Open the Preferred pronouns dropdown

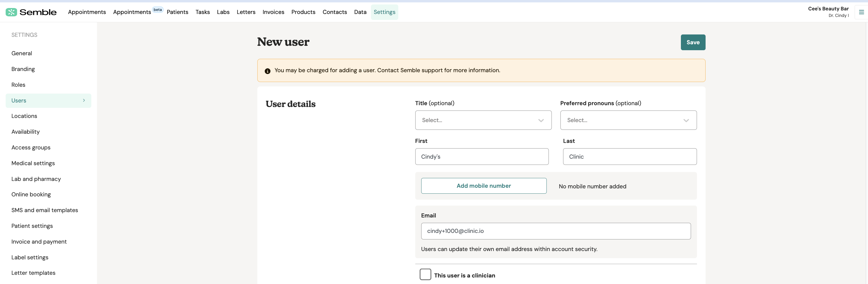point(628,120)
